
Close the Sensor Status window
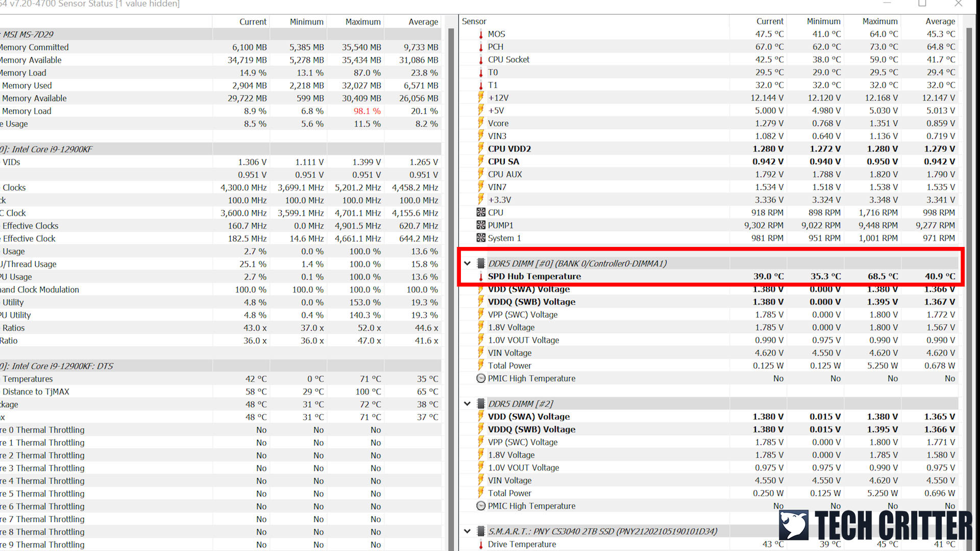(x=959, y=4)
